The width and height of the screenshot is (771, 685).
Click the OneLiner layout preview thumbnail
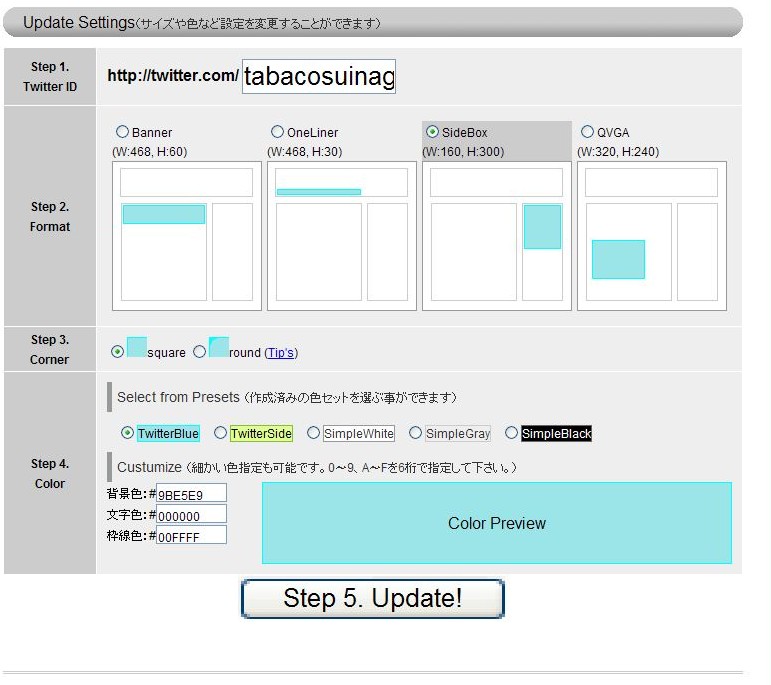click(x=342, y=236)
